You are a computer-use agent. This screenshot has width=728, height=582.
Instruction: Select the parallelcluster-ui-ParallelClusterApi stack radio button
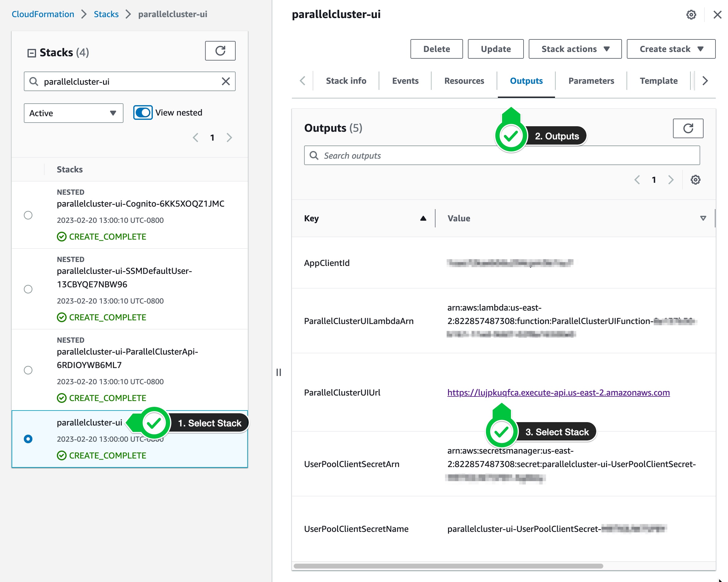[x=28, y=370]
